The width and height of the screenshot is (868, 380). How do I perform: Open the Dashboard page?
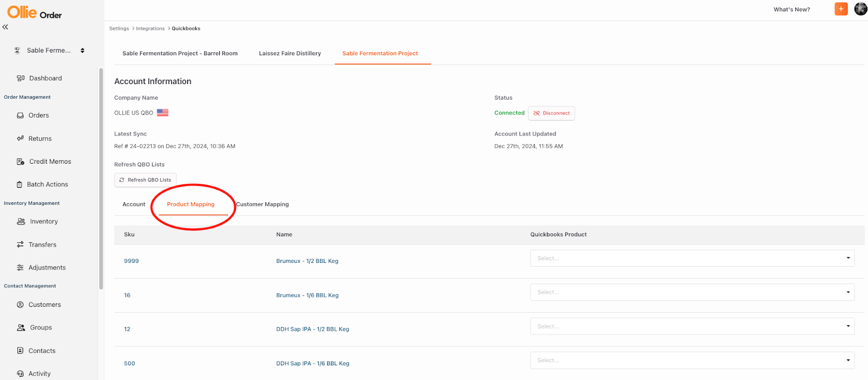coord(46,78)
